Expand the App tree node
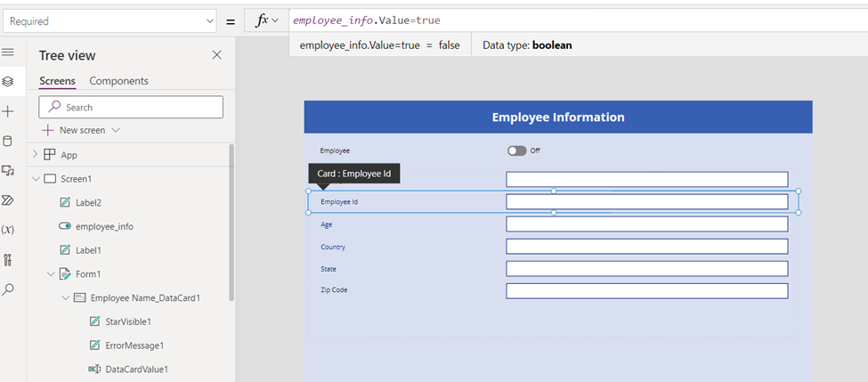Image resolution: width=868 pixels, height=382 pixels. 36,154
